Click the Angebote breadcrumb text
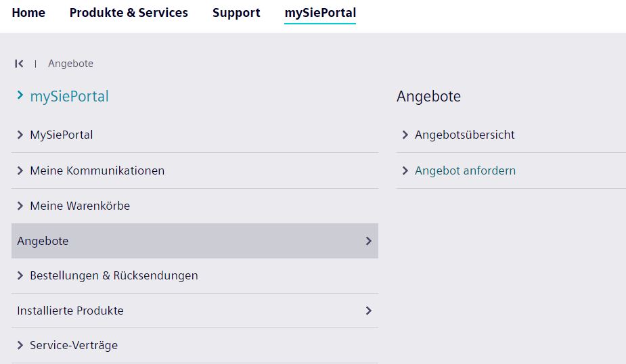Image resolution: width=626 pixels, height=364 pixels. tap(70, 64)
